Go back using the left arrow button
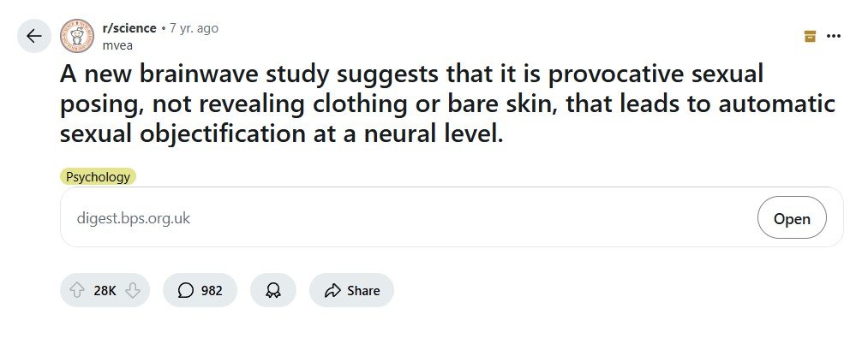 [x=33, y=36]
